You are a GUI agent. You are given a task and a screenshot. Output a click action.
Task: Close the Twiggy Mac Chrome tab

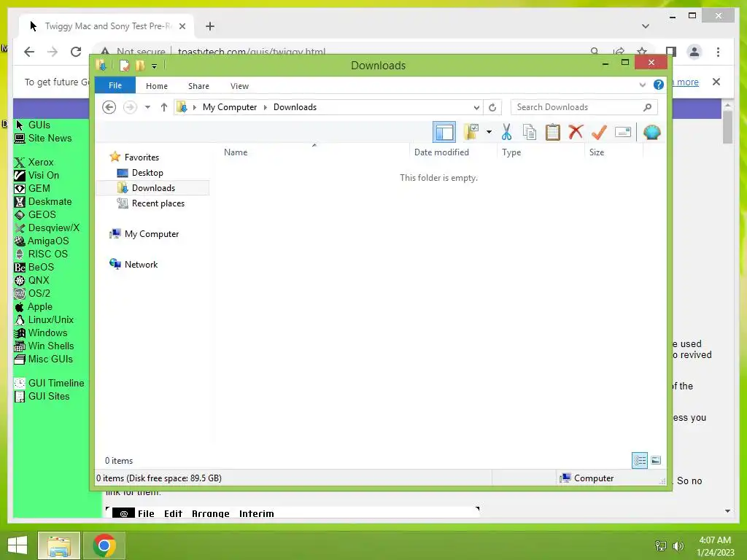pyautogui.click(x=182, y=26)
